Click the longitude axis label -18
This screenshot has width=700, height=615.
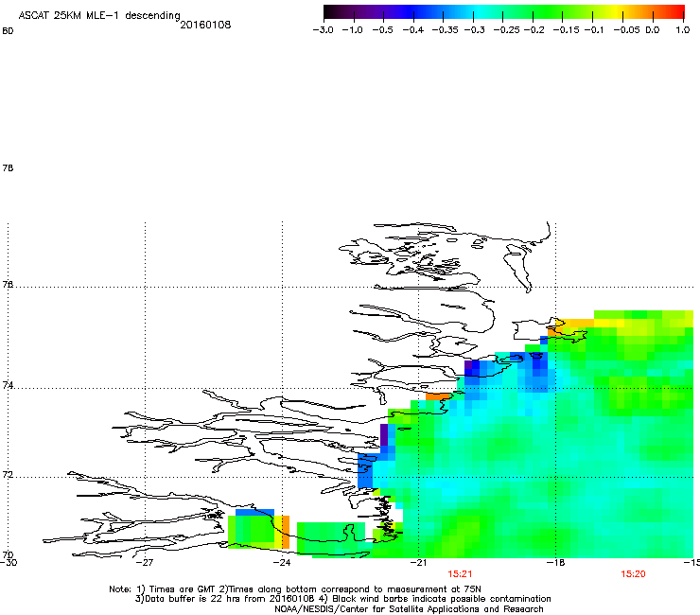coord(556,562)
